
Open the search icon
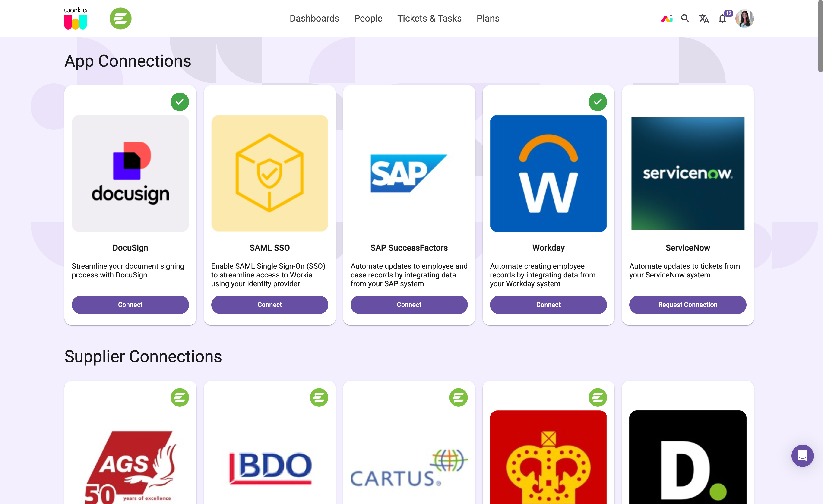(x=685, y=18)
